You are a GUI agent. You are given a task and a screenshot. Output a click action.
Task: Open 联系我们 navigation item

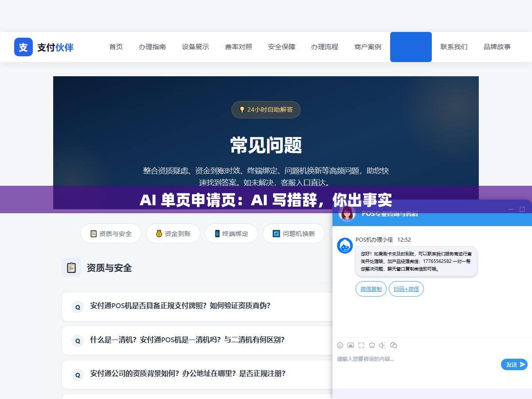[x=454, y=47]
